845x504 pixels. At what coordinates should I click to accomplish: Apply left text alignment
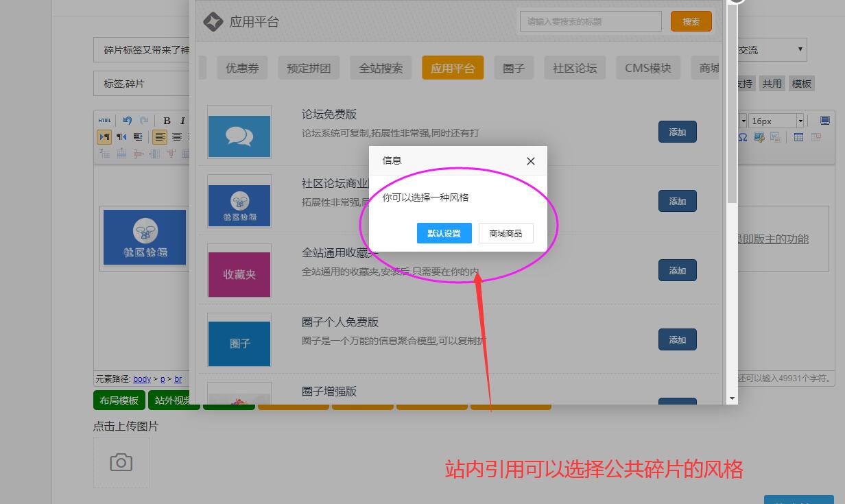click(x=160, y=137)
